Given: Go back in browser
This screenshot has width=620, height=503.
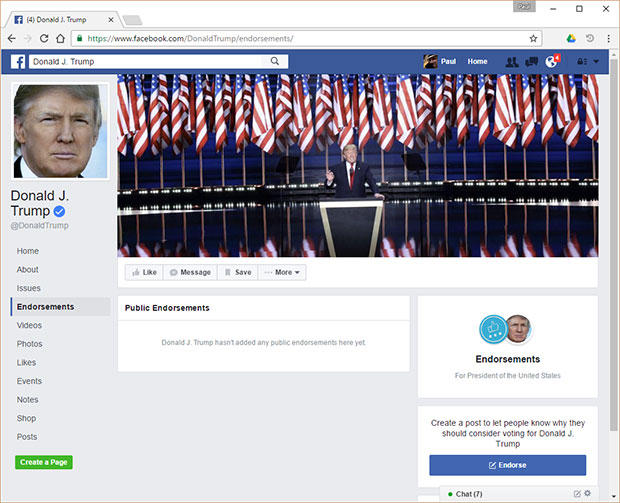Looking at the screenshot, I should pos(12,38).
